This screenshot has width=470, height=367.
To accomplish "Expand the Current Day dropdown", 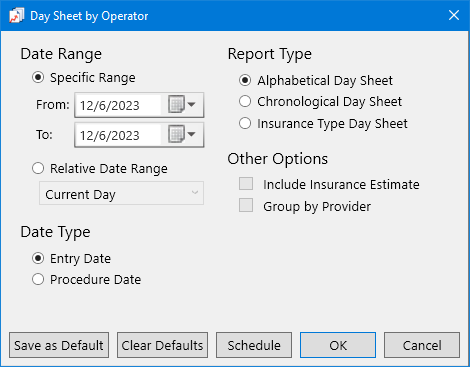I will click(121, 193).
